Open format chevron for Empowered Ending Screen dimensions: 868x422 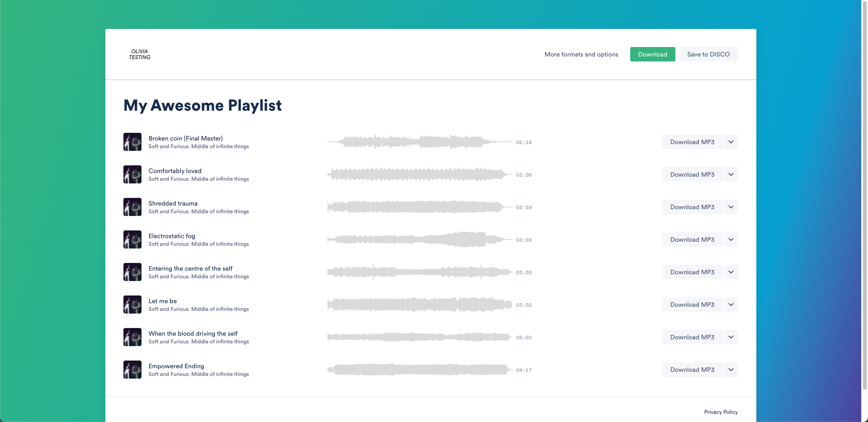click(x=731, y=370)
